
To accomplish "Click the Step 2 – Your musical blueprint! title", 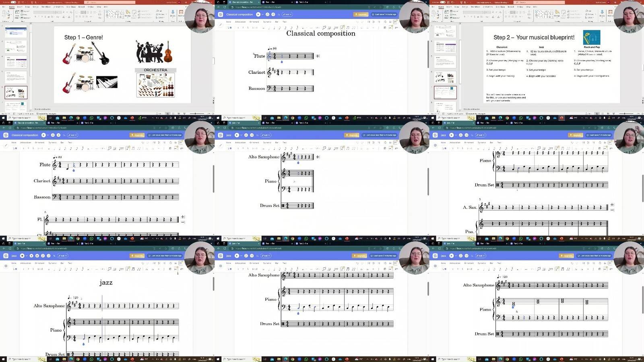I will click(534, 37).
